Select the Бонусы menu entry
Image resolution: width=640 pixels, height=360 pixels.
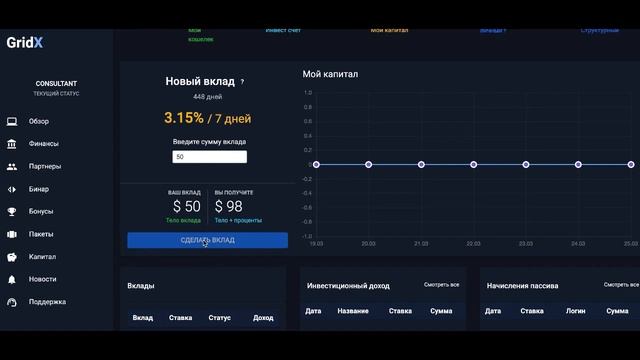coord(41,211)
